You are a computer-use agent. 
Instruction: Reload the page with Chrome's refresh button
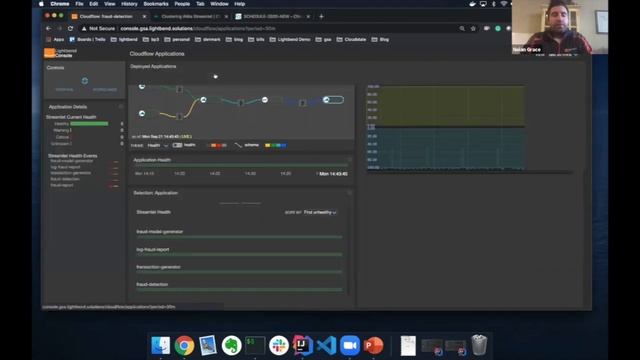(70, 29)
